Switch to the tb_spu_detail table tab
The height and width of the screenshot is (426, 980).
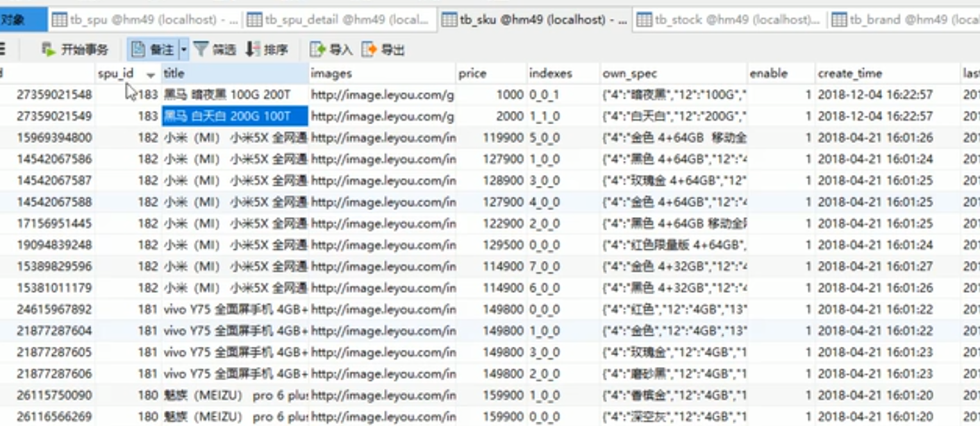coord(340,20)
